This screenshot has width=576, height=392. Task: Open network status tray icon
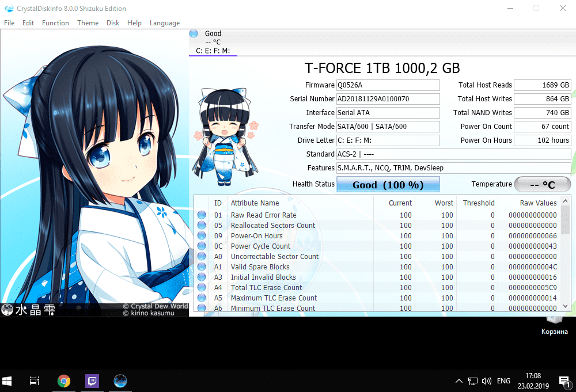click(473, 381)
